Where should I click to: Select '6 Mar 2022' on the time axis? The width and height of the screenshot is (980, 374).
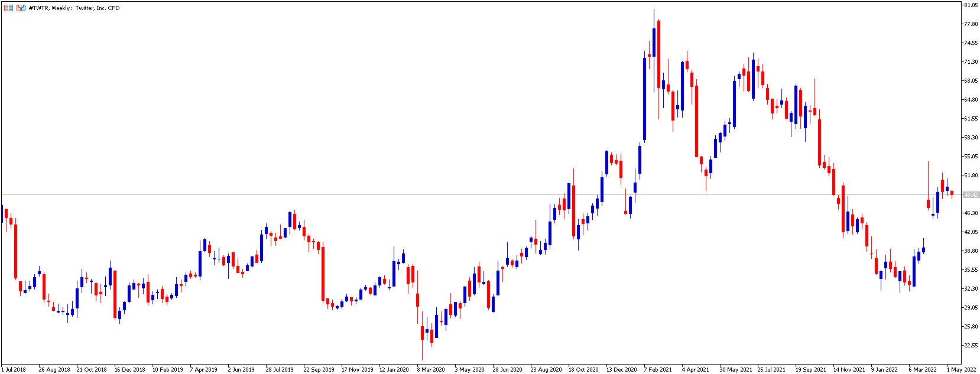[923, 370]
